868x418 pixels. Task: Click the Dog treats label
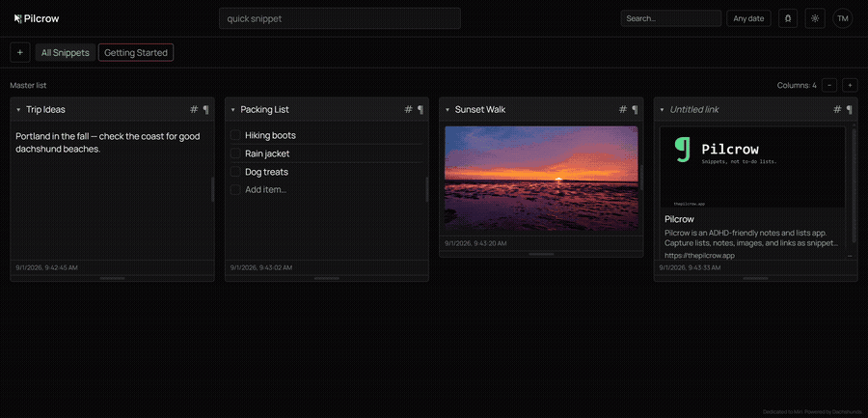[x=267, y=172]
